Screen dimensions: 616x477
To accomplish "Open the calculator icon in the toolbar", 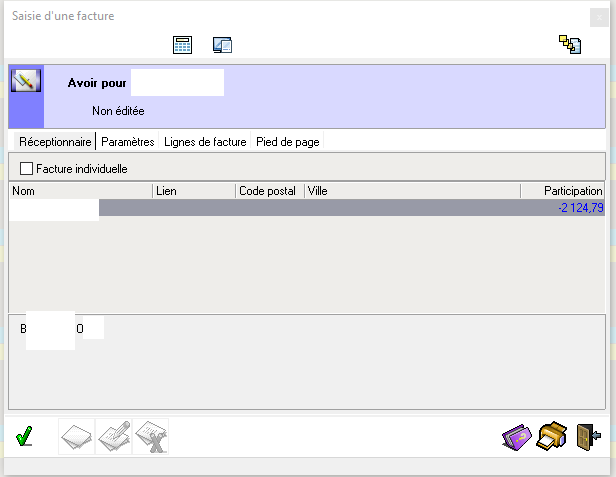I will point(182,45).
